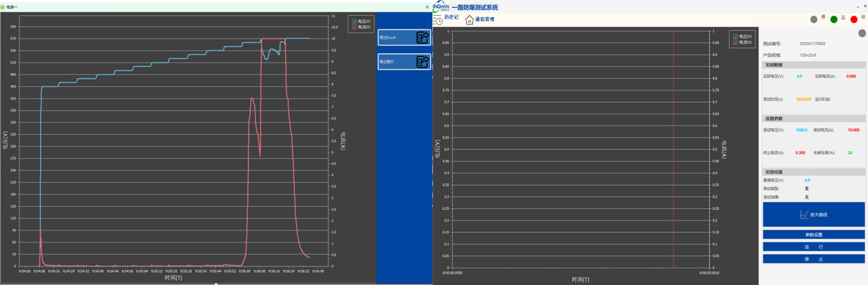
Task: Click the gray stop status indicator
Action: point(813,20)
